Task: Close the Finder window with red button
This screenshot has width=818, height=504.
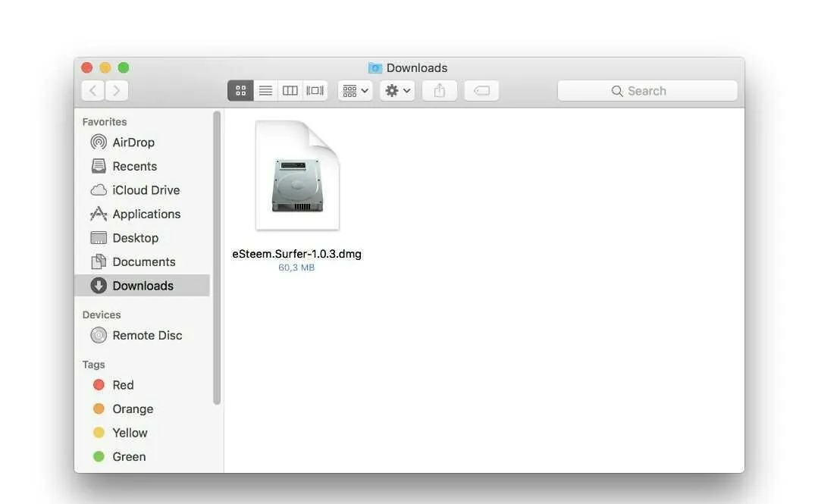Action: pos(87,67)
